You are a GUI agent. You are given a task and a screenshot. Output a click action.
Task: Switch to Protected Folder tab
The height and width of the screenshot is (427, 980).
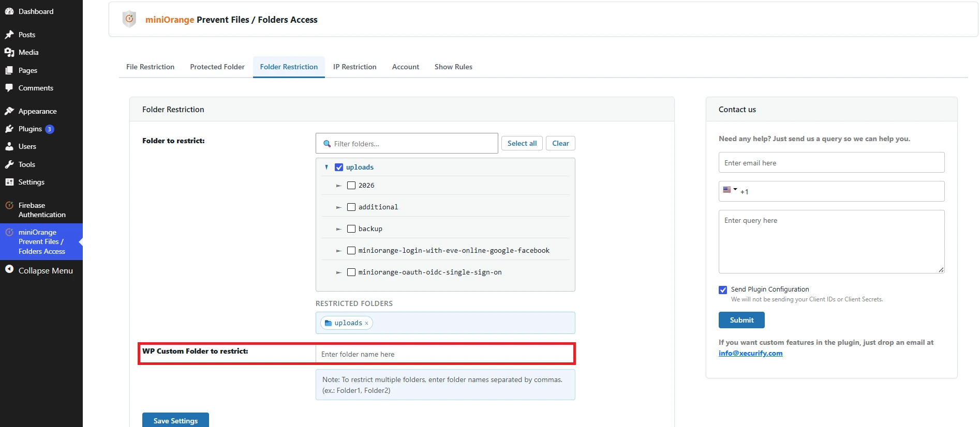coord(217,67)
